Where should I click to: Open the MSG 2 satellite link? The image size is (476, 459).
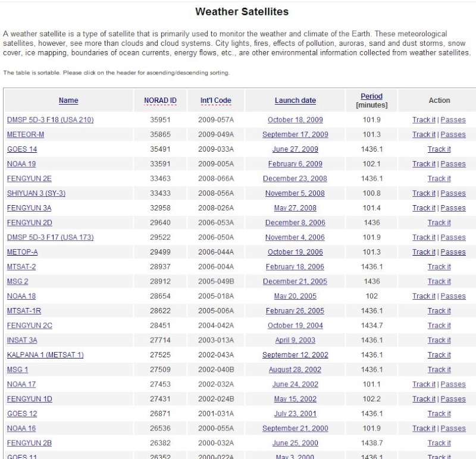[18, 282]
